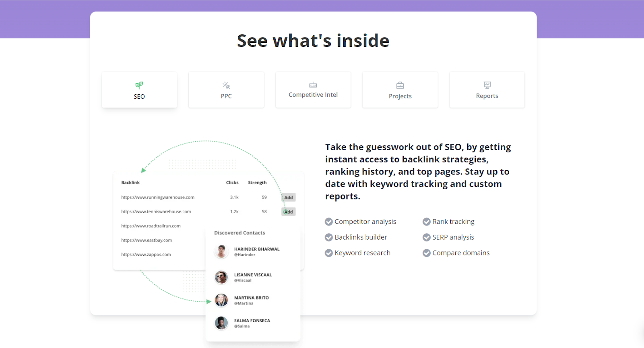The height and width of the screenshot is (348, 644).
Task: Click the SERP analysis checkmark
Action: tap(427, 238)
